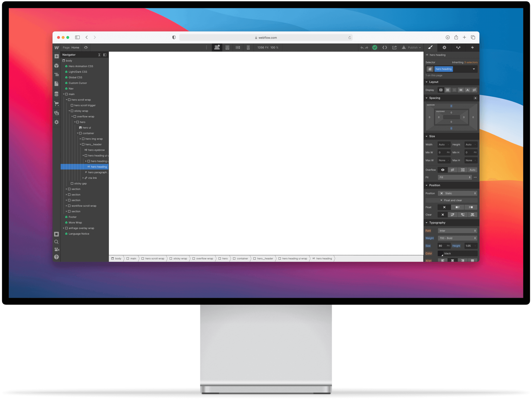Open the Position Static dropdown

457,193
